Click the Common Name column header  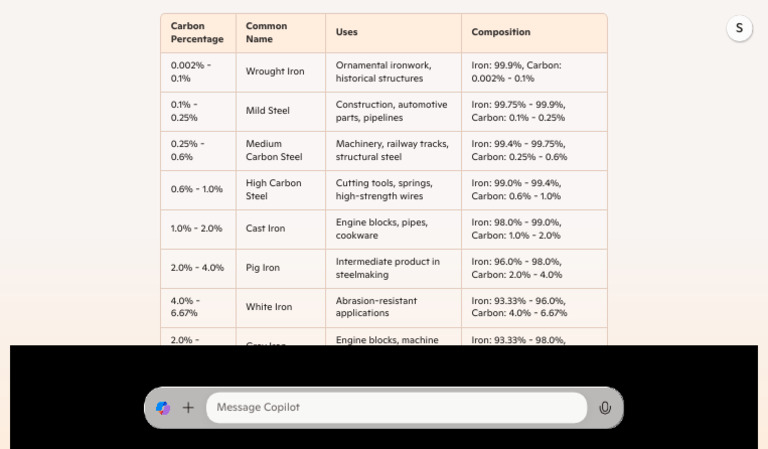(267, 33)
